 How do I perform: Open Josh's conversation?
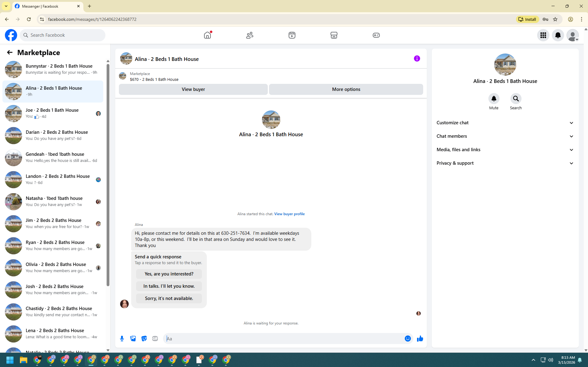(x=53, y=290)
